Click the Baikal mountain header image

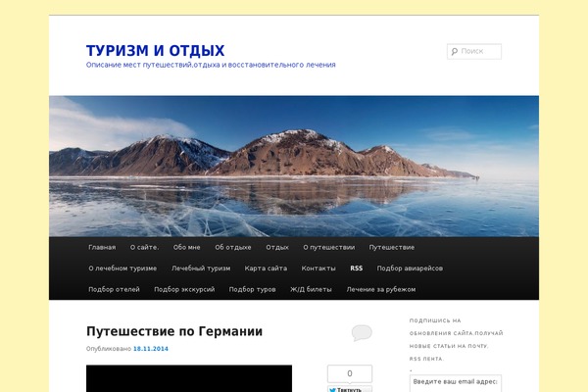tap(294, 167)
